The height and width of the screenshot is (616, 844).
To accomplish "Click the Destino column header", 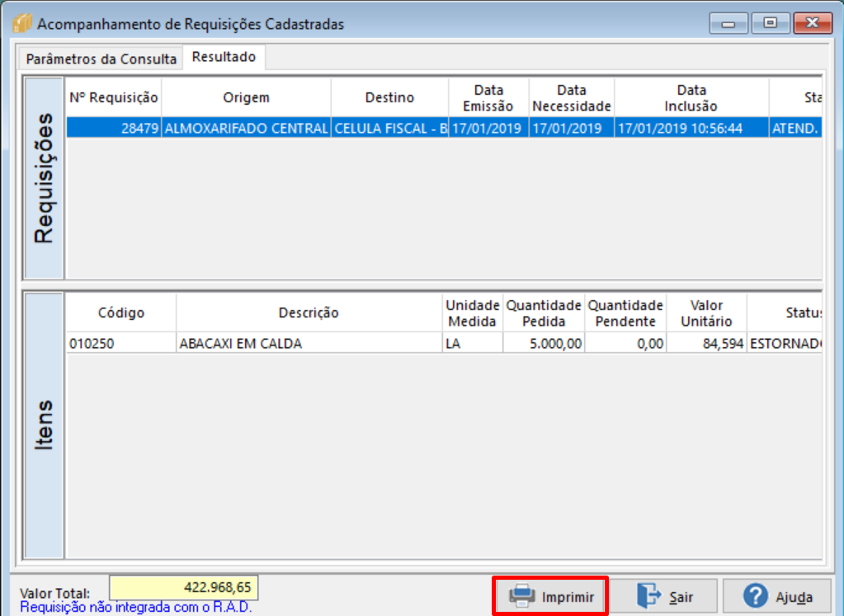I will [389, 98].
